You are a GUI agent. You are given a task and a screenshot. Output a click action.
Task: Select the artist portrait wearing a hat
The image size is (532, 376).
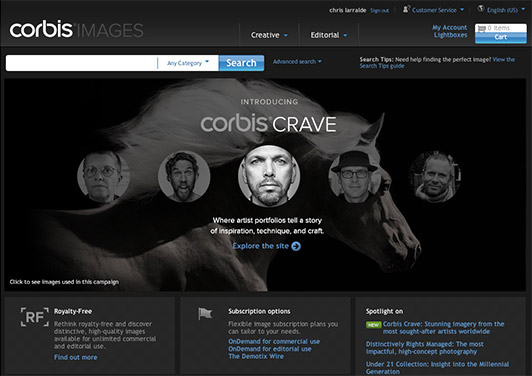coord(354,176)
